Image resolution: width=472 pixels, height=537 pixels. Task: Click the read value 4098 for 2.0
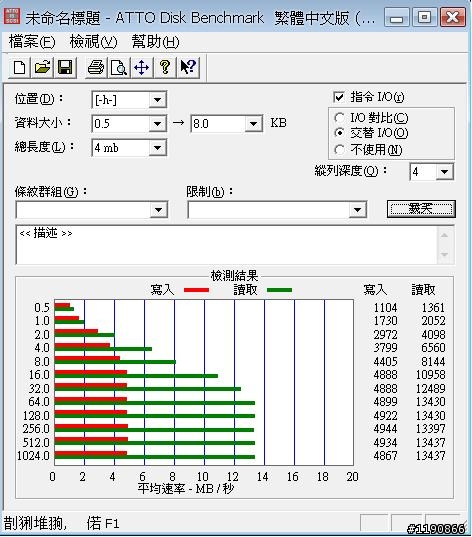433,334
